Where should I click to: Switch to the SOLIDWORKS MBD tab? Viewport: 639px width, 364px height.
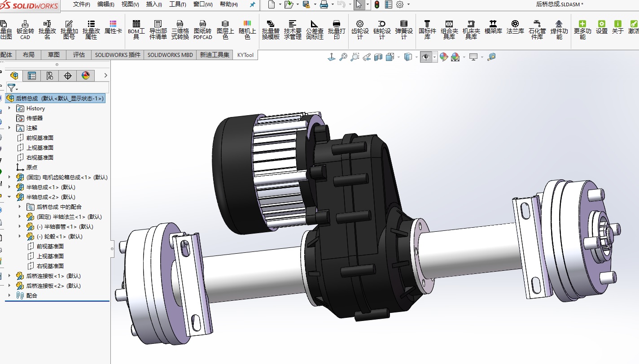click(x=171, y=55)
